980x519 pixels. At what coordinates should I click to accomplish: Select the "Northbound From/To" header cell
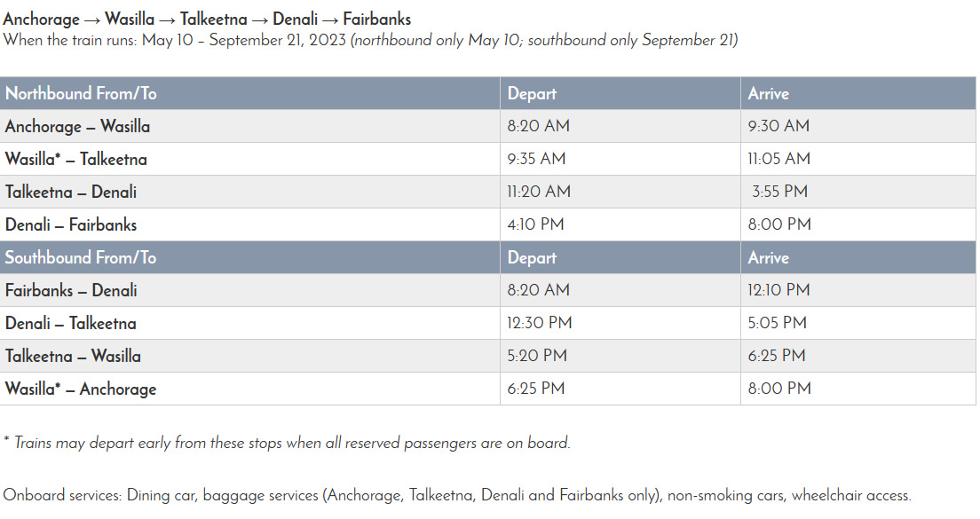point(81,93)
